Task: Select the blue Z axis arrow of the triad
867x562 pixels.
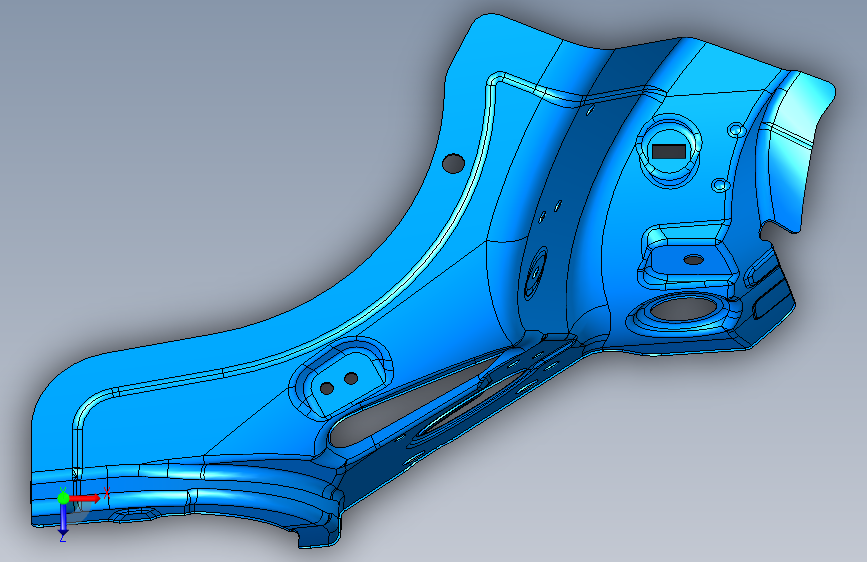Action: coord(63,519)
